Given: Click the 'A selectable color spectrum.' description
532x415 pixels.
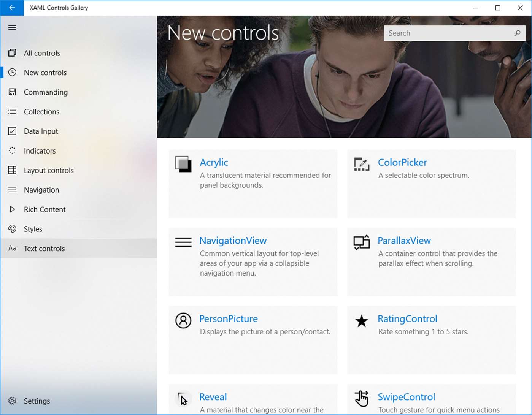Looking at the screenshot, I should click(x=424, y=175).
